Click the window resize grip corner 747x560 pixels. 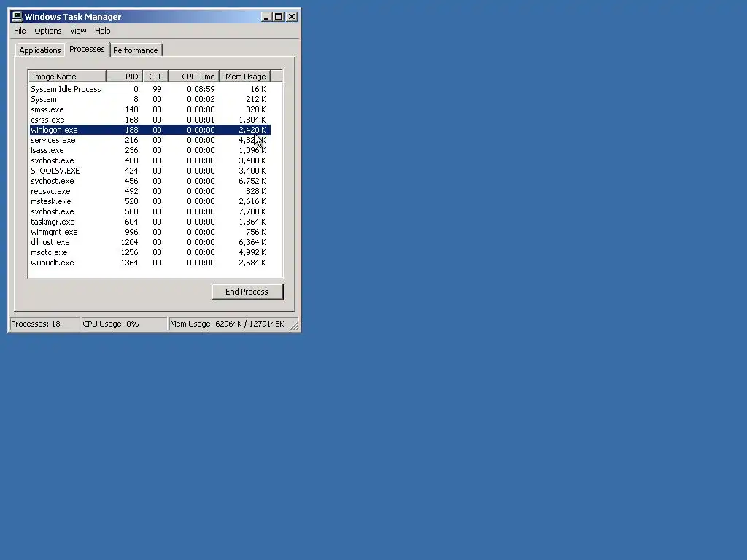(x=295, y=326)
